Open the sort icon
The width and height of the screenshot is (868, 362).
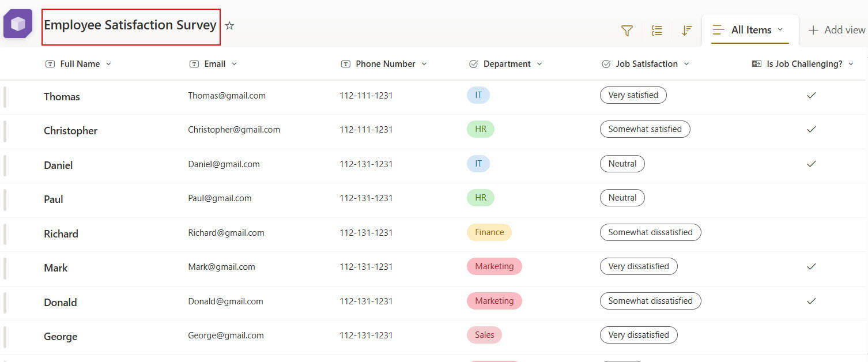pyautogui.click(x=686, y=31)
